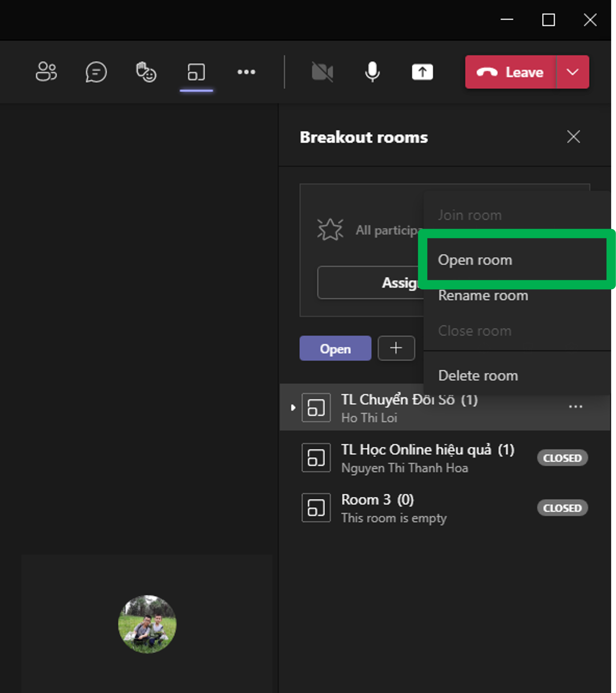Open the participants panel icon
This screenshot has height=693, width=616.
pyautogui.click(x=46, y=72)
